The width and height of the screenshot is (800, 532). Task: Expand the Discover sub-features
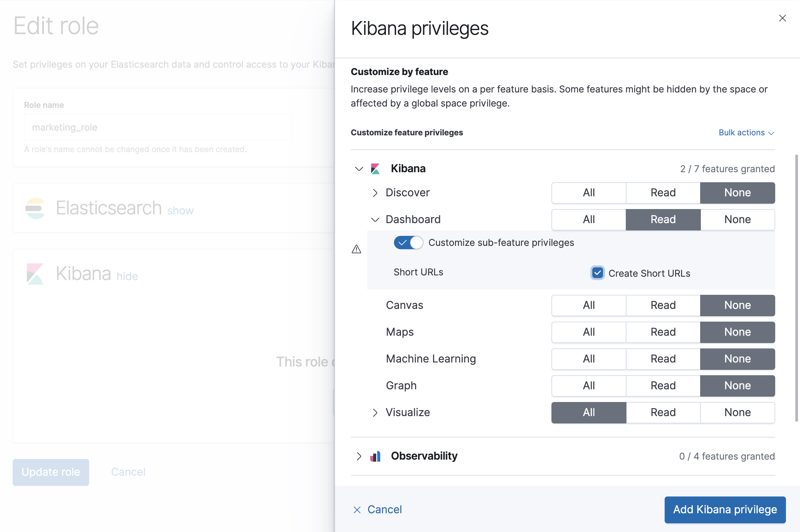[x=375, y=193]
